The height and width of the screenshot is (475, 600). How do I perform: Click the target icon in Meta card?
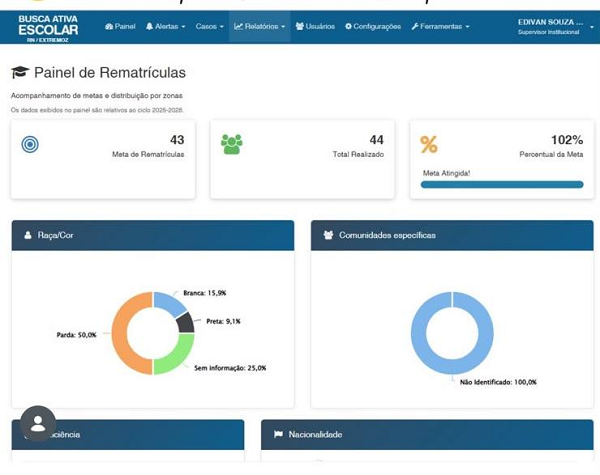[30, 144]
